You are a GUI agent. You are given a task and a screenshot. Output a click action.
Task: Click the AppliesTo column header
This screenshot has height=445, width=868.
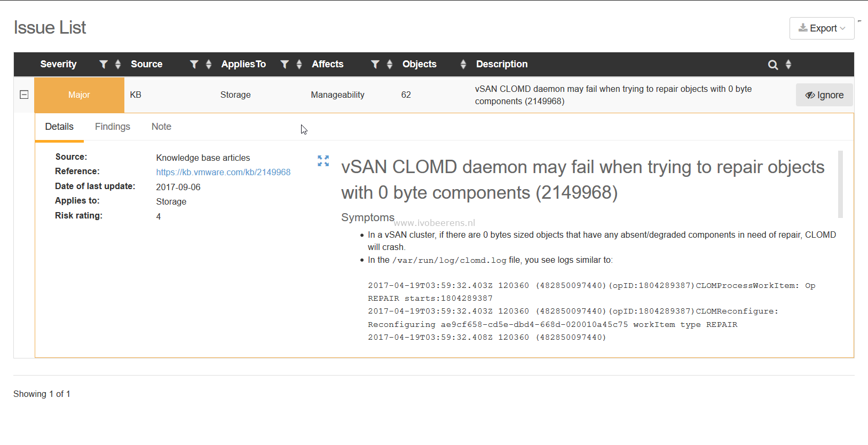[243, 64]
